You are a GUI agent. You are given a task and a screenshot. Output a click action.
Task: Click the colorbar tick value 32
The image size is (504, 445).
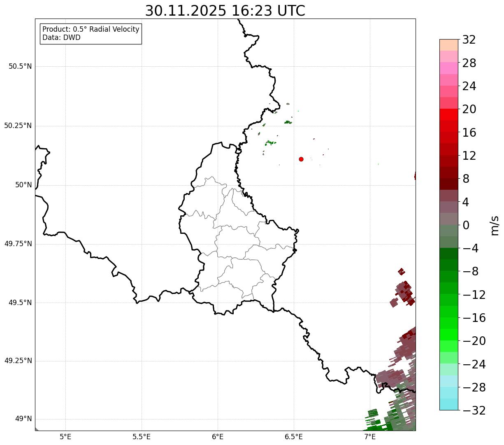(x=469, y=40)
